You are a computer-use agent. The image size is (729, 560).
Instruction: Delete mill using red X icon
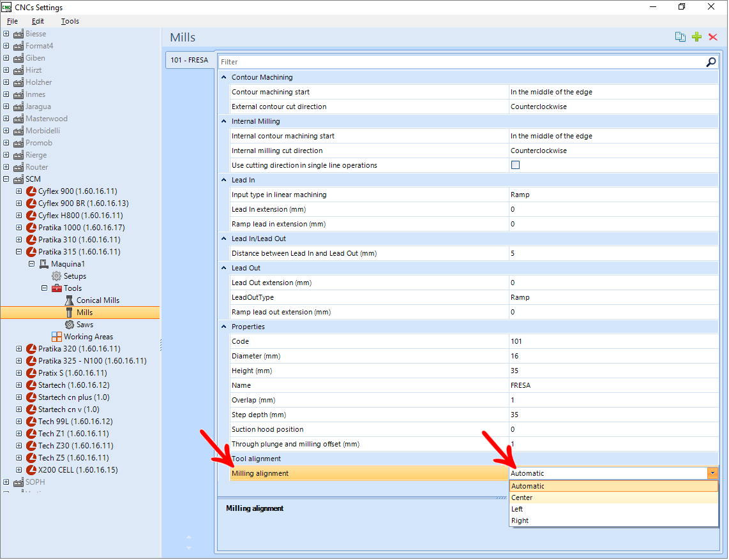[x=713, y=37]
